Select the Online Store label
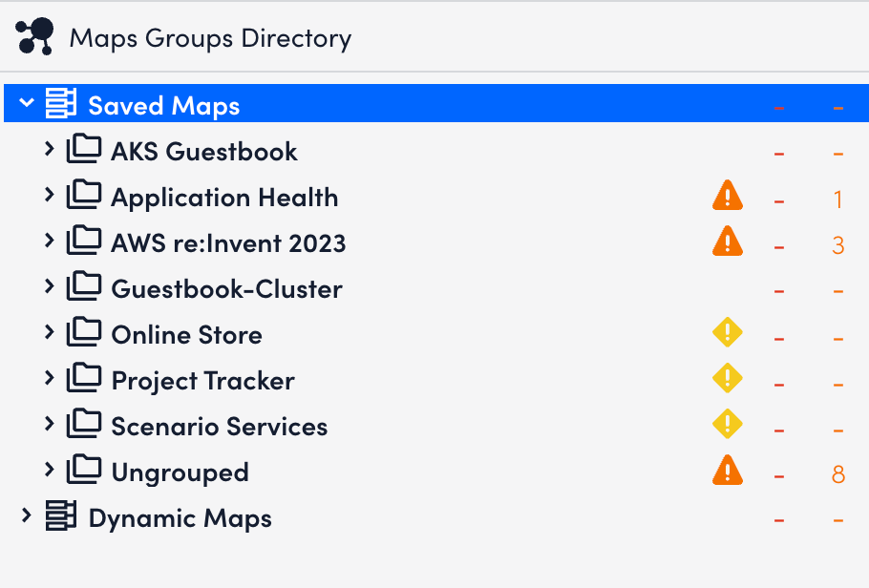869x588 pixels. pyautogui.click(x=187, y=335)
